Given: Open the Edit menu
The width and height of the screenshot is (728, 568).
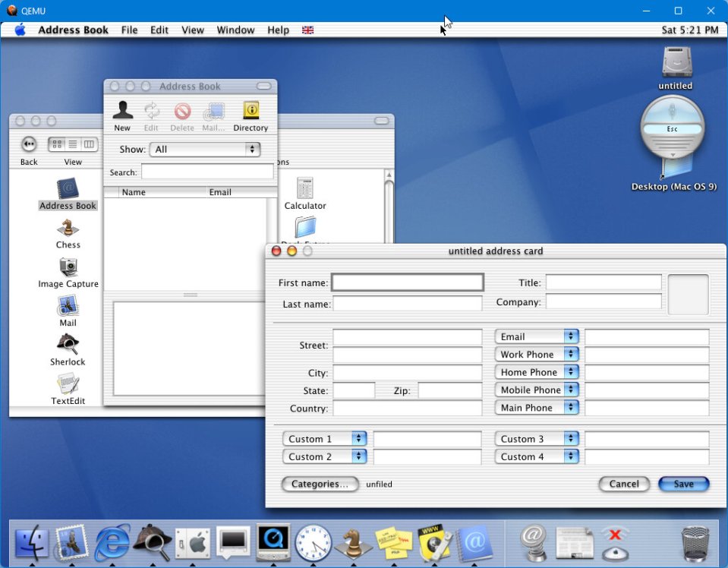Looking at the screenshot, I should 159,30.
